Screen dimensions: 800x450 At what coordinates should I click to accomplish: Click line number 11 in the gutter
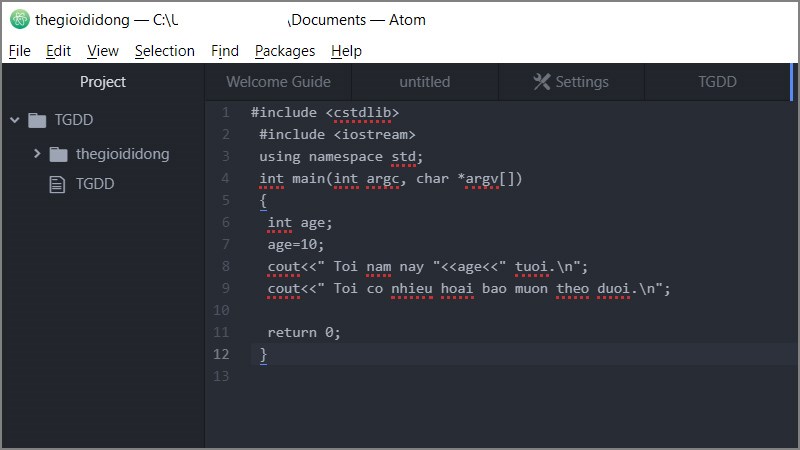point(221,332)
